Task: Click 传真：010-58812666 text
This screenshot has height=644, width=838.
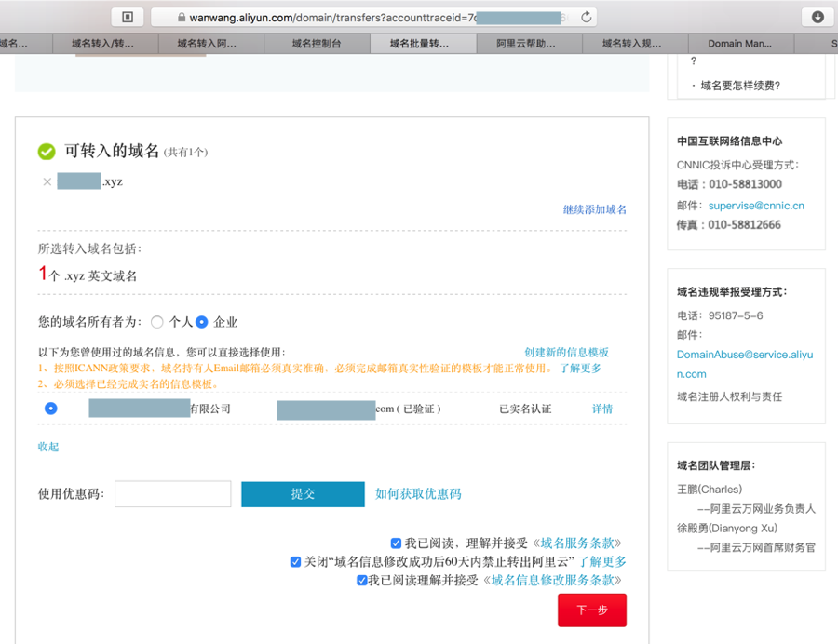Action: pos(728,225)
